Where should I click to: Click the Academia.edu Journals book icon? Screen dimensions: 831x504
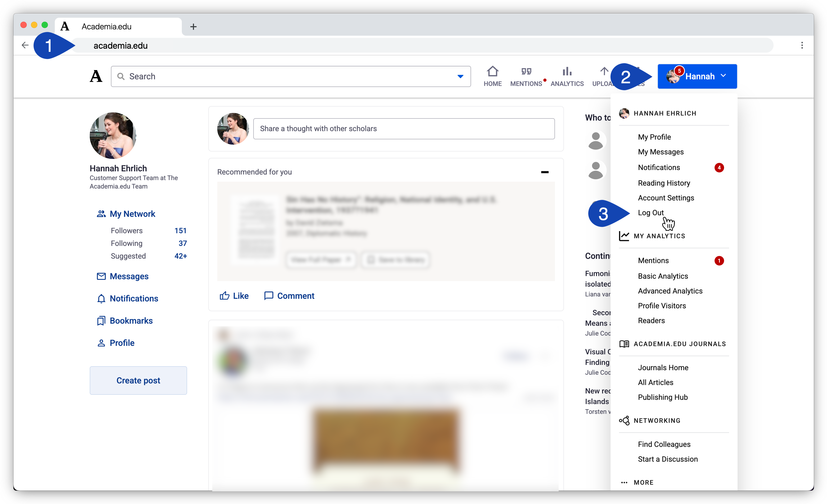coord(624,344)
